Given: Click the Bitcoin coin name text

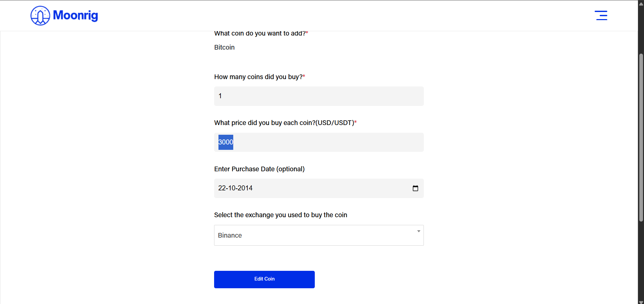Looking at the screenshot, I should coord(225,47).
